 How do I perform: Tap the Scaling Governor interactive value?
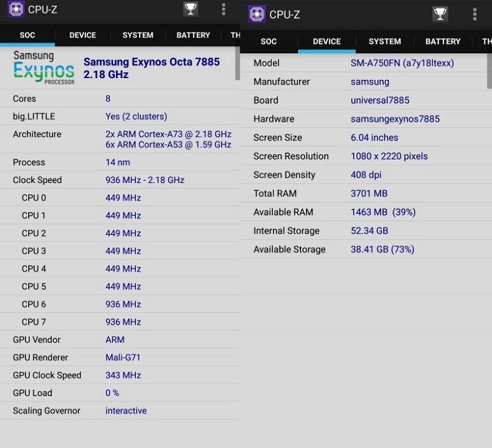(x=126, y=411)
